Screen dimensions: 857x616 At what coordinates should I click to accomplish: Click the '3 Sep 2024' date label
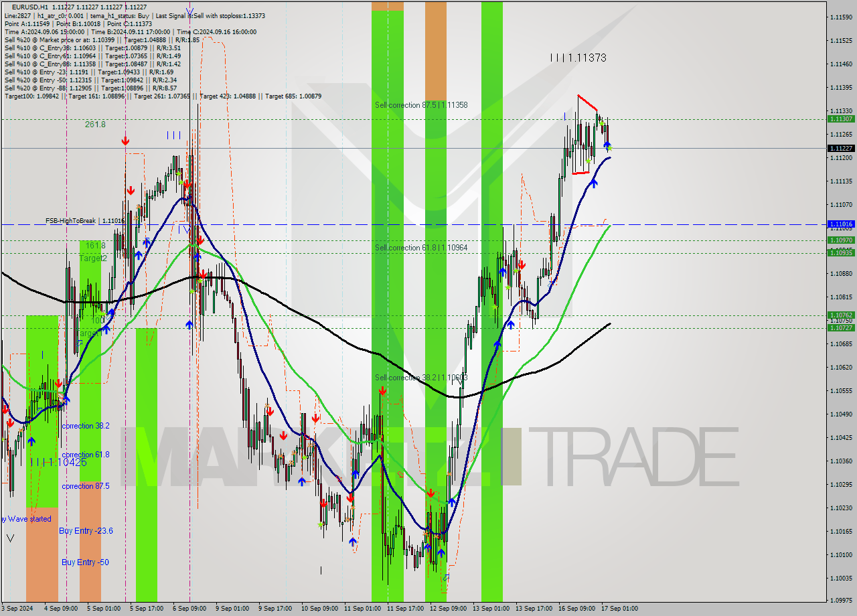click(17, 609)
